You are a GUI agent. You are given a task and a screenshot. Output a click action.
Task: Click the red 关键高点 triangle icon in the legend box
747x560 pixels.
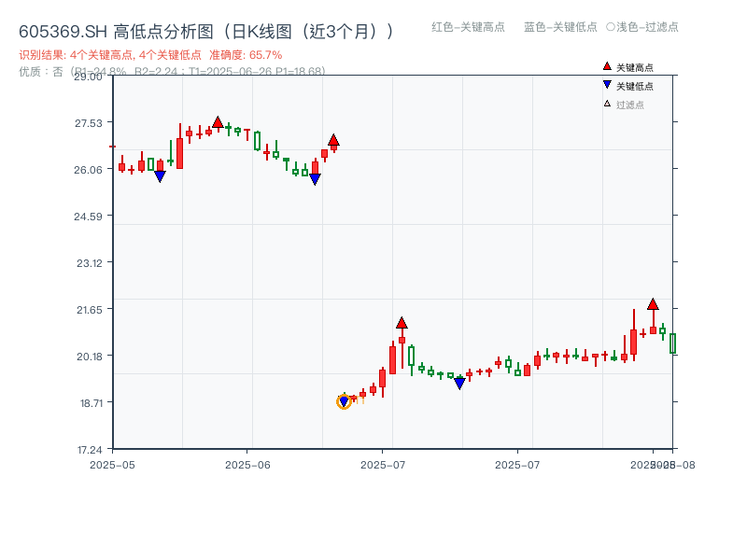point(607,66)
